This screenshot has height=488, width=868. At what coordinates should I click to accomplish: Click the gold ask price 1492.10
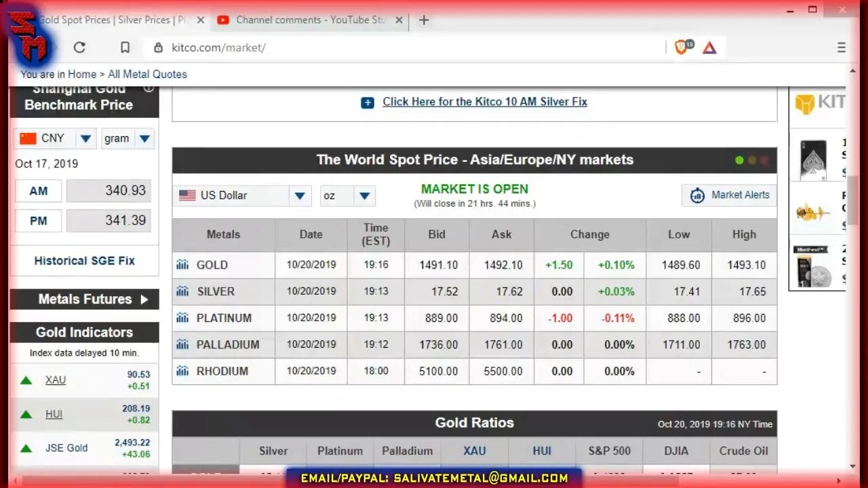click(x=503, y=265)
